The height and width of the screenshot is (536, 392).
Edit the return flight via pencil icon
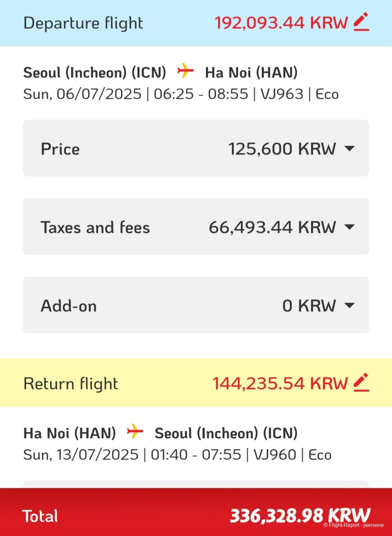(361, 383)
